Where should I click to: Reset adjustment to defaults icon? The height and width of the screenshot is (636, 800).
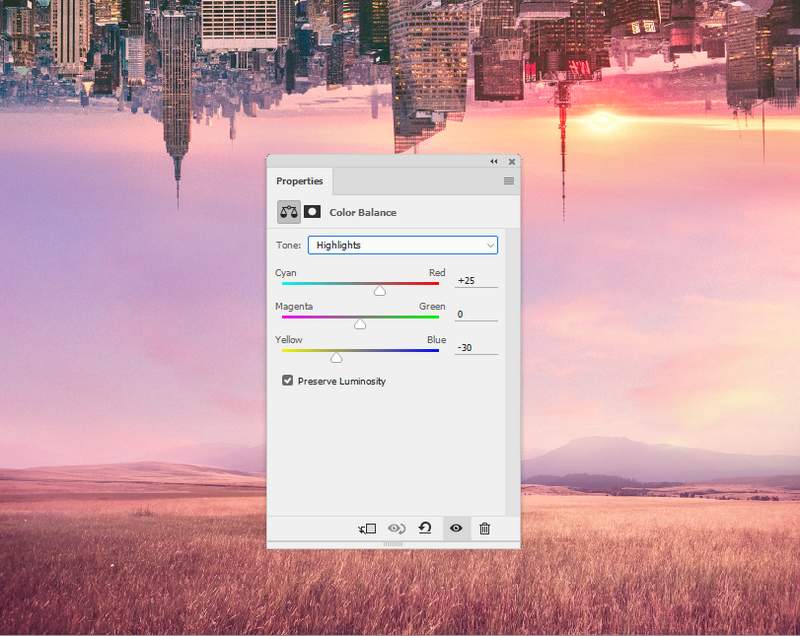coord(425,528)
